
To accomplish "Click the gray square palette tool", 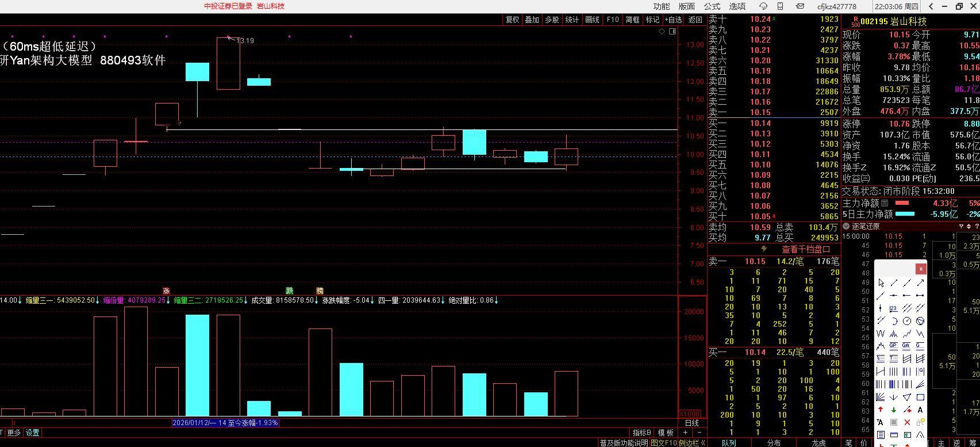I will [x=894, y=422].
